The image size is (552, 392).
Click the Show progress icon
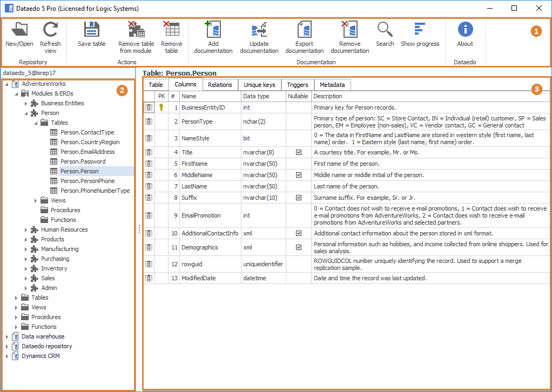coord(420,30)
